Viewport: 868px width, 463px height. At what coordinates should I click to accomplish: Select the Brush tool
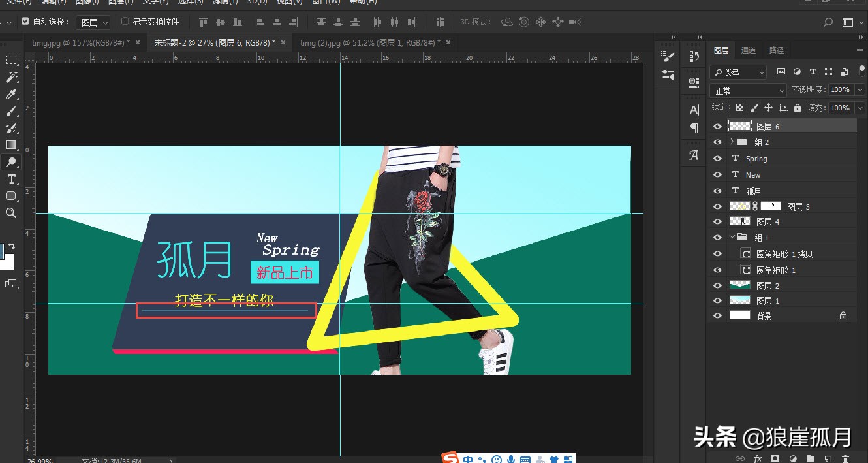[10, 111]
